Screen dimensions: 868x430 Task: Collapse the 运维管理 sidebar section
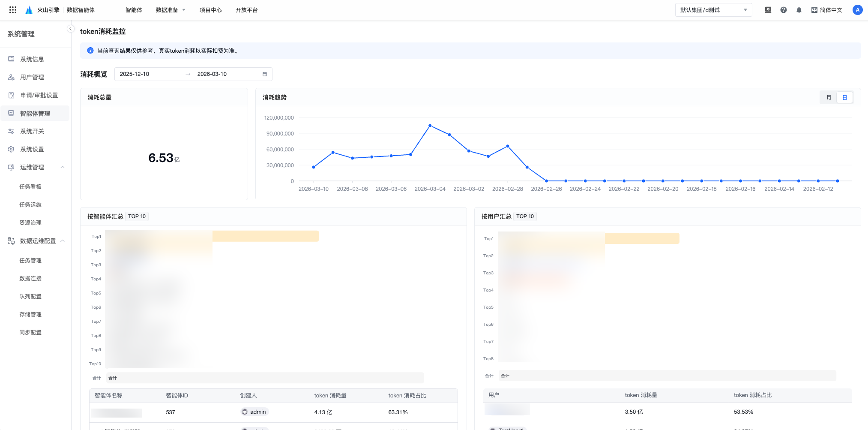pos(63,167)
